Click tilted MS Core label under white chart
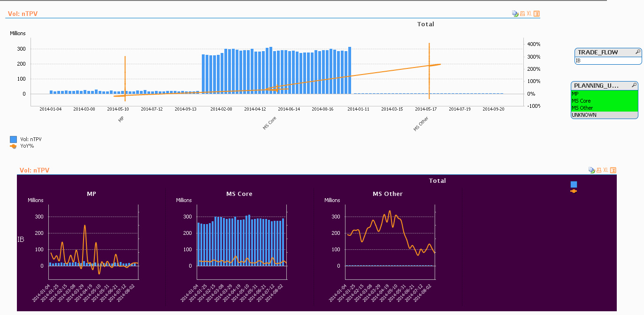The width and height of the screenshot is (644, 315). click(x=269, y=123)
